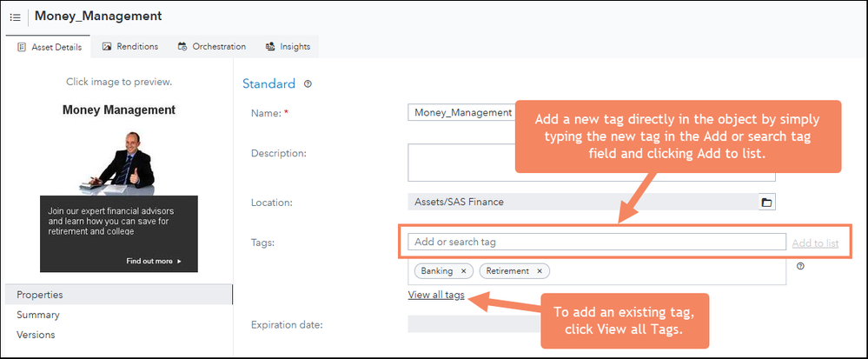The height and width of the screenshot is (359, 868).
Task: Browse location with the folder icon
Action: (766, 203)
